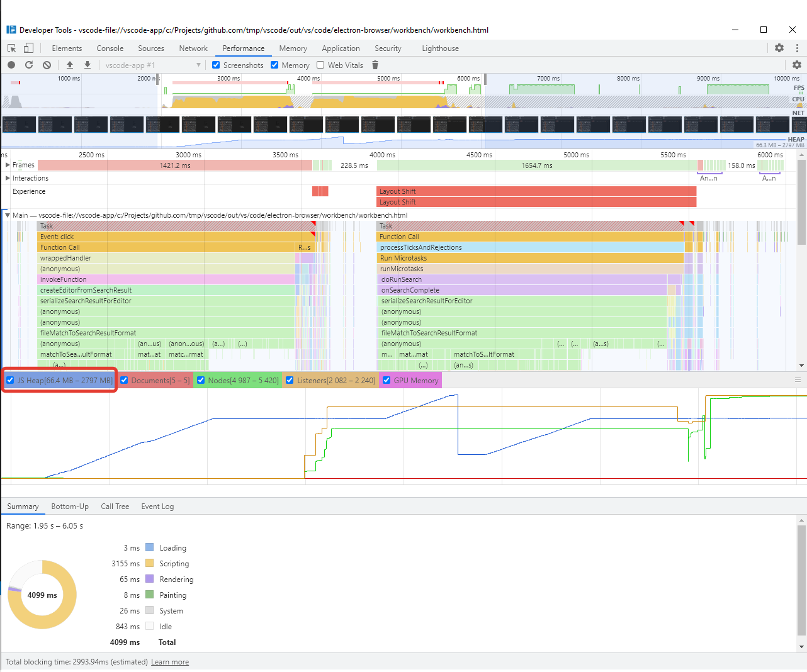807x672 pixels.
Task: Expand the Interactions track
Action: 8,178
